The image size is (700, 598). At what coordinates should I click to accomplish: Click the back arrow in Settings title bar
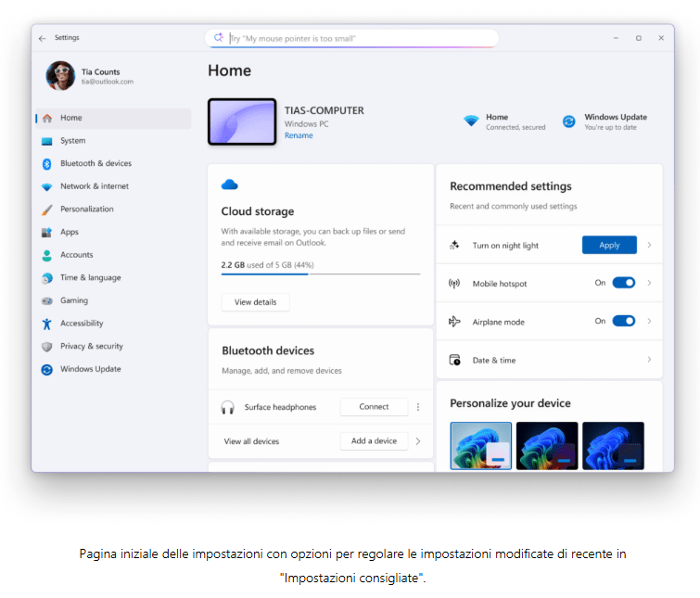tap(42, 38)
